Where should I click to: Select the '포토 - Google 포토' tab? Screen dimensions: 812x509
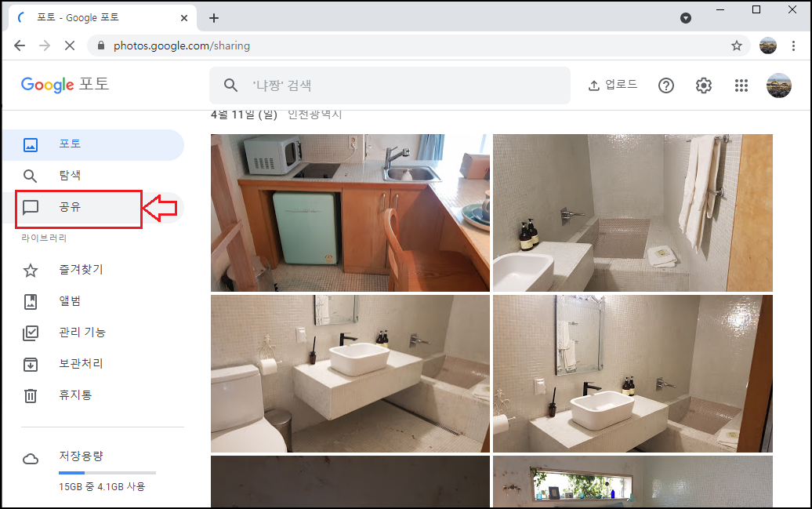tap(103, 17)
